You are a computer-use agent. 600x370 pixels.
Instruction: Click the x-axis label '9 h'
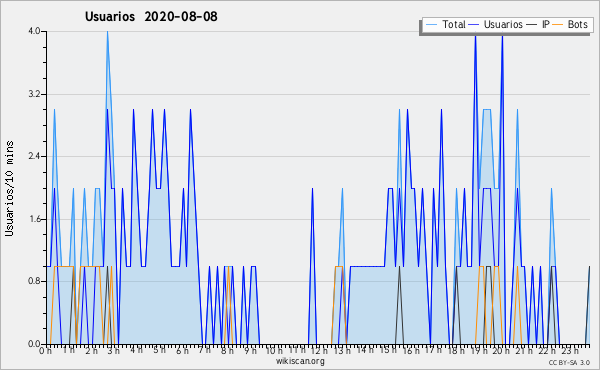pos(250,351)
